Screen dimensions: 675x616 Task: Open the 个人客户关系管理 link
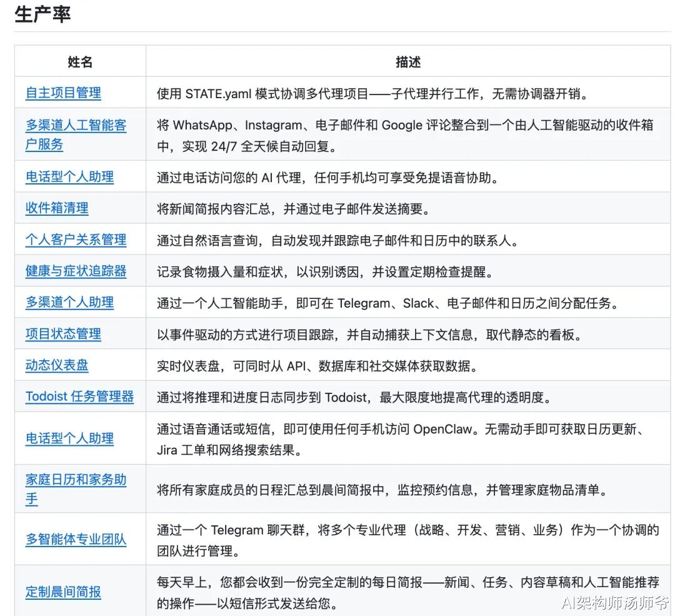[76, 240]
